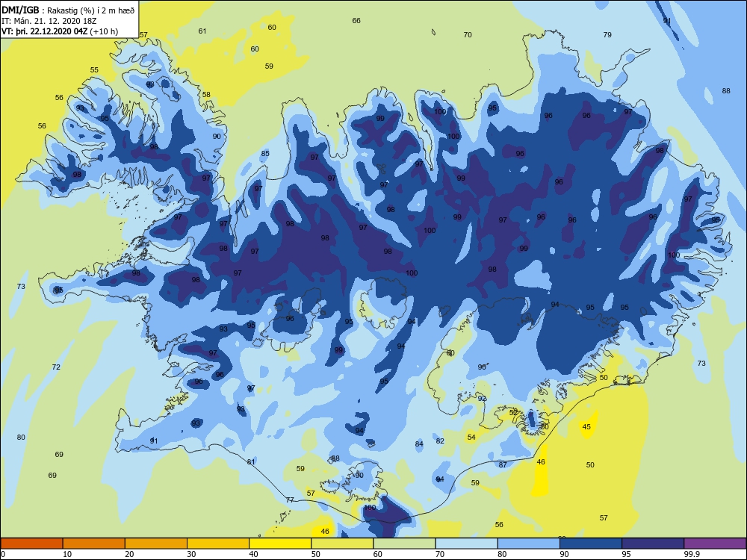Click the title 'DMI/IGB : Rakastig (%) í 2 m hæð'
The image size is (747, 560).
(68, 10)
